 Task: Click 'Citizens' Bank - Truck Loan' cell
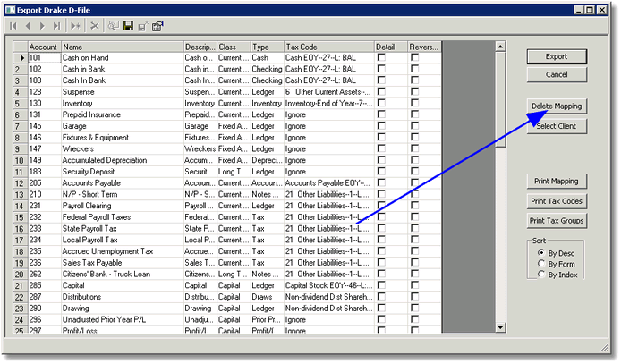pyautogui.click(x=122, y=275)
